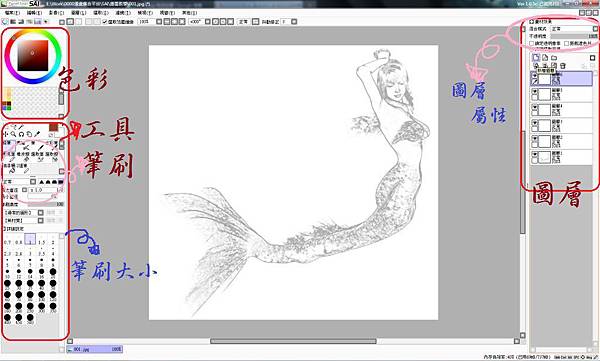The width and height of the screenshot is (600, 361).
Task: Choose the selection eraser (選取擦) tool
Action: tap(52, 157)
